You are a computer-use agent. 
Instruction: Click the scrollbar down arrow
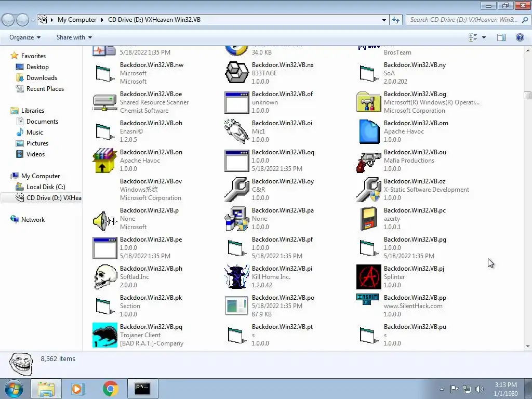[x=527, y=347]
